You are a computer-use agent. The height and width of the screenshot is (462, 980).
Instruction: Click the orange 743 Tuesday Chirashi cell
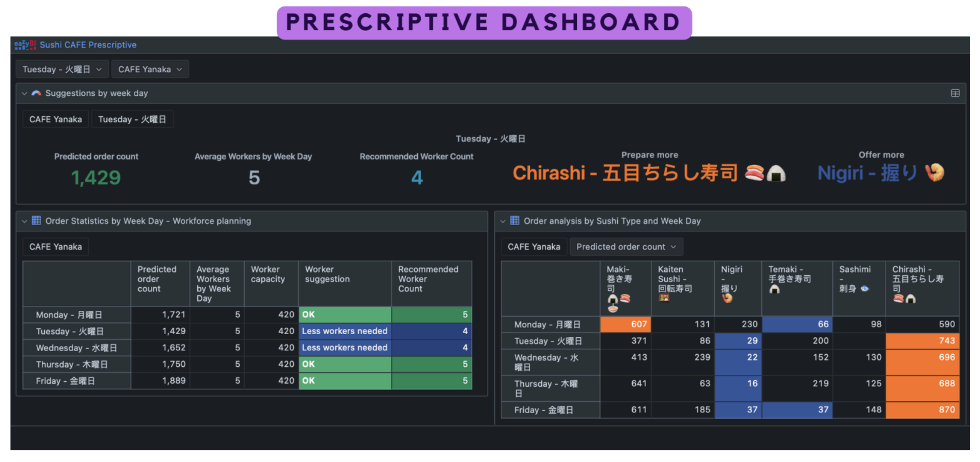coord(922,341)
